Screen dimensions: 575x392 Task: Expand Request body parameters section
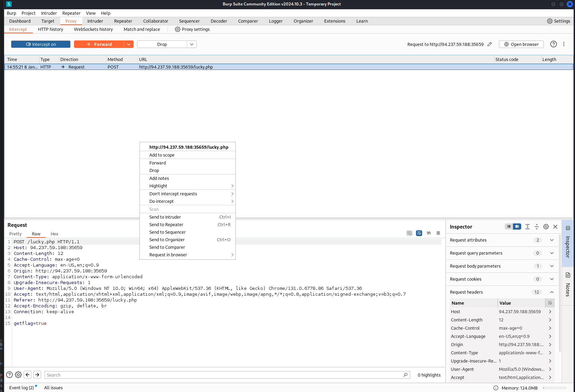pyautogui.click(x=552, y=266)
